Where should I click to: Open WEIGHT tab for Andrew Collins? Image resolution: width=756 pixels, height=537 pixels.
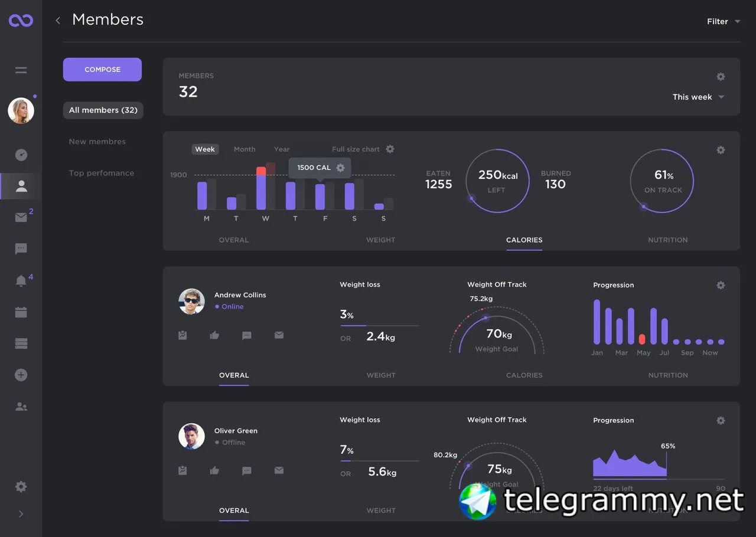point(381,375)
